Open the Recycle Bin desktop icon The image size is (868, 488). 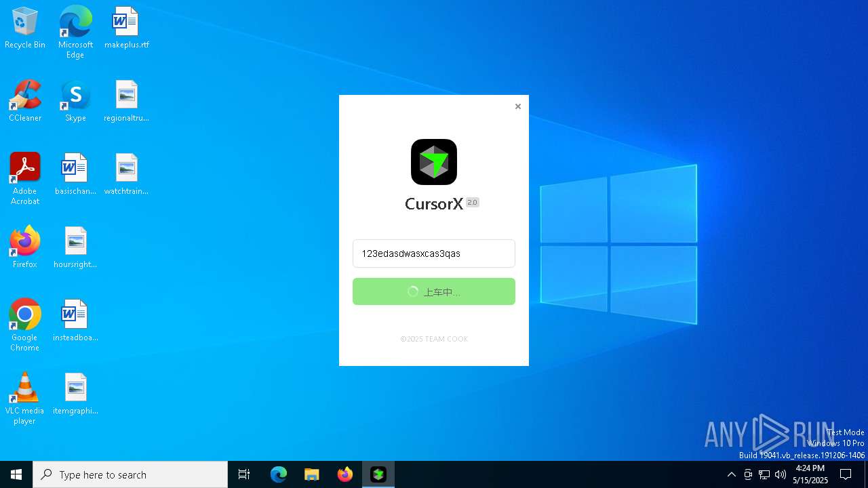pyautogui.click(x=25, y=28)
